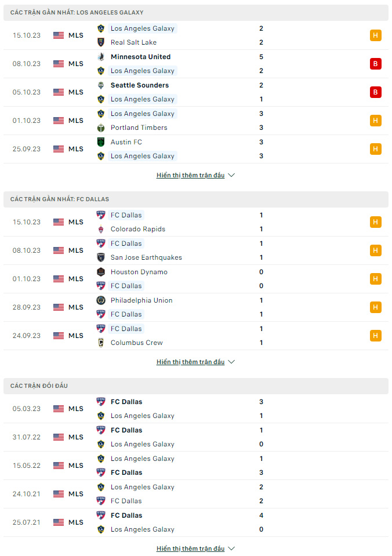Expand more FC Dallas recent matches
The image size is (392, 556).
(x=195, y=362)
